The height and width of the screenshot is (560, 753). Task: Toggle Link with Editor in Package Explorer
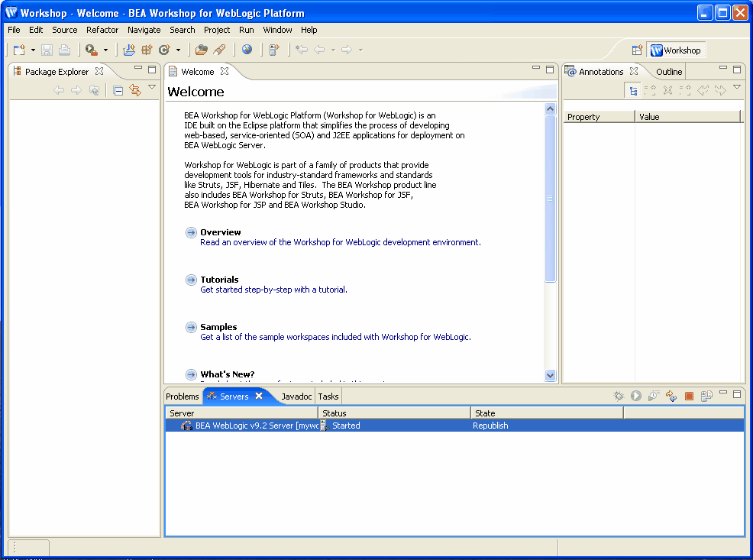[135, 90]
